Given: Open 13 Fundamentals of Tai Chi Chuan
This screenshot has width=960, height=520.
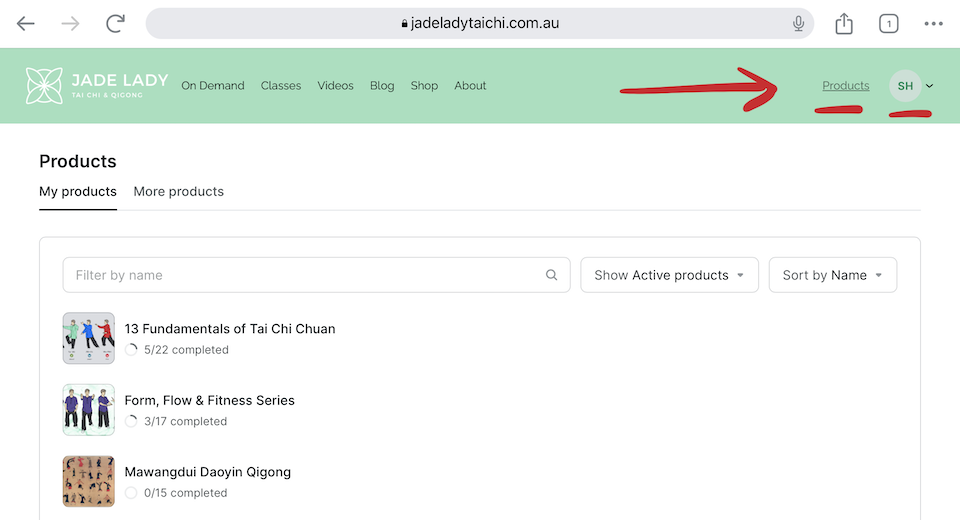Looking at the screenshot, I should pyautogui.click(x=230, y=328).
